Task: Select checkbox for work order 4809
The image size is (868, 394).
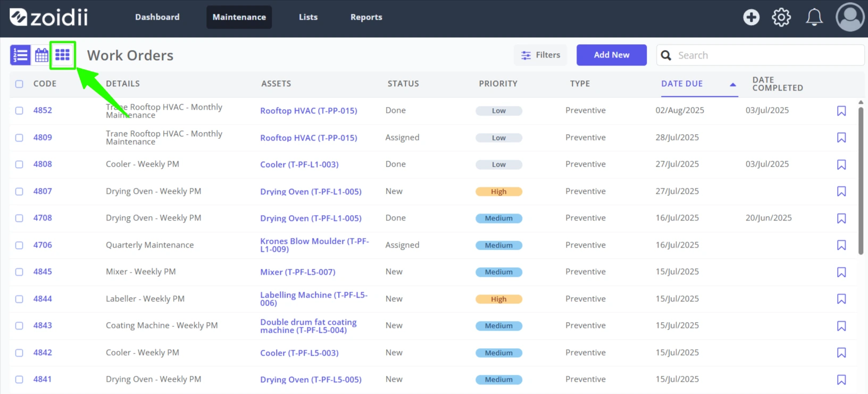Action: 19,137
